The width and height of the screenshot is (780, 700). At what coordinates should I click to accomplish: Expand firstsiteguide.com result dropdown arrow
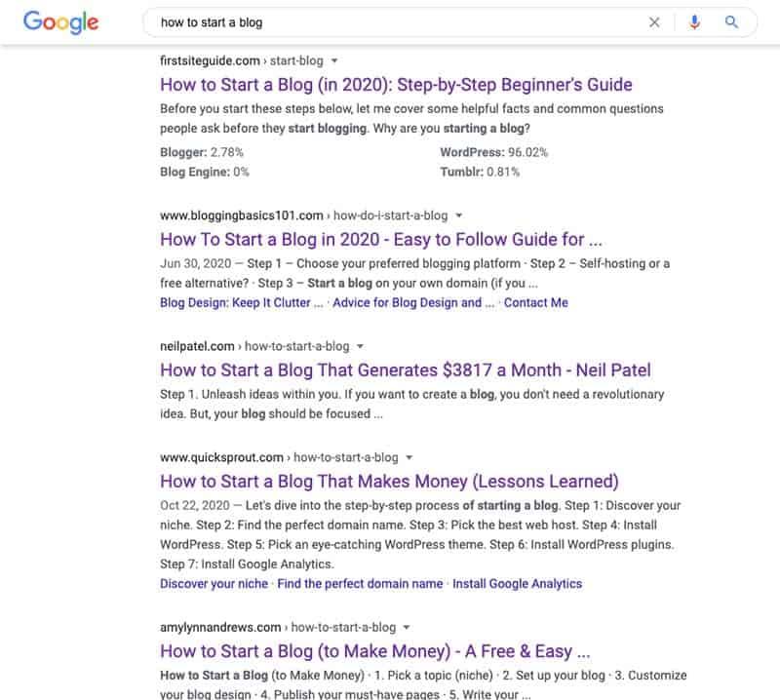coord(334,60)
